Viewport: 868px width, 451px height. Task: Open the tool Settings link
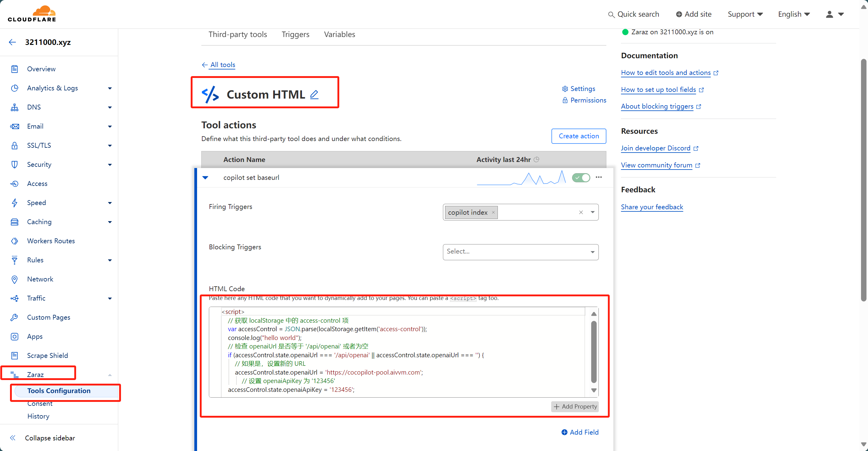tap(578, 89)
